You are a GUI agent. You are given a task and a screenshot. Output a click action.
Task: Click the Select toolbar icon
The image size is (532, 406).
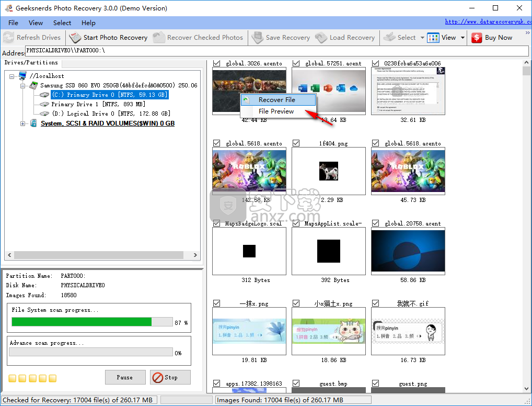tap(389, 37)
